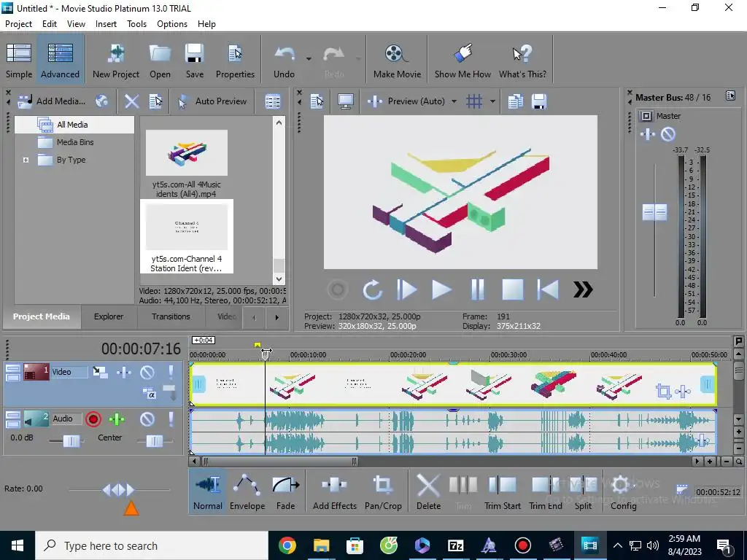
Task: Select the All 4Music idents video thumbnail
Action: [x=187, y=153]
